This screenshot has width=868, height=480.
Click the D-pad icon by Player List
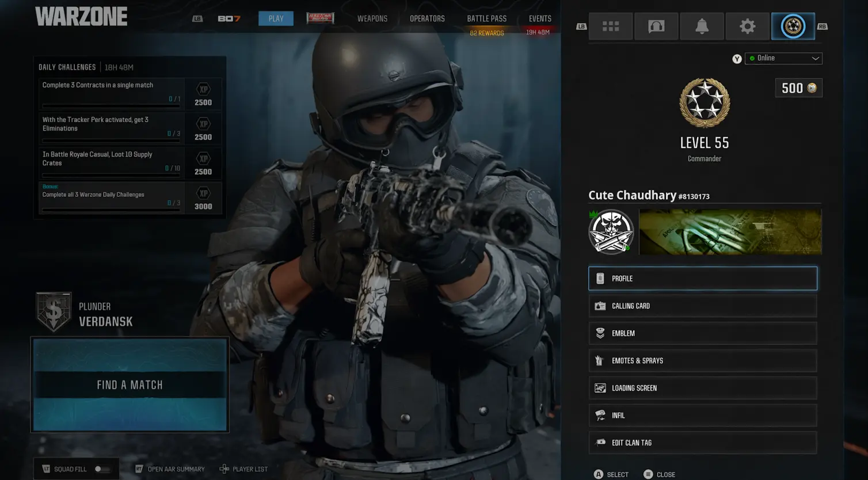pyautogui.click(x=224, y=469)
